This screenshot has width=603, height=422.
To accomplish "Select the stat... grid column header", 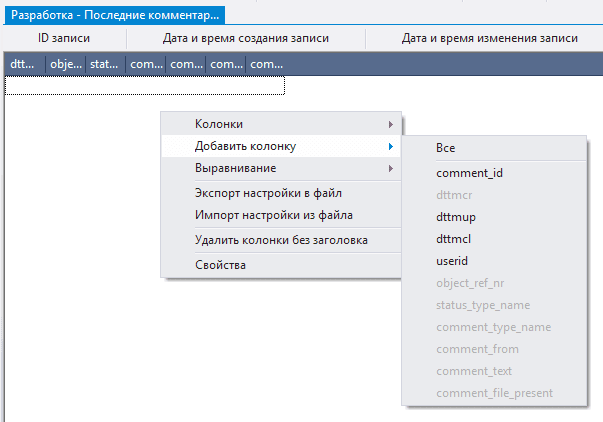I will [105, 65].
